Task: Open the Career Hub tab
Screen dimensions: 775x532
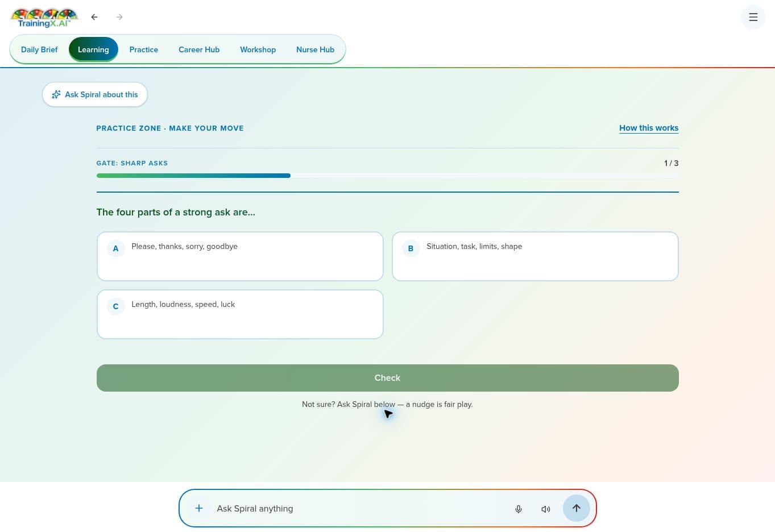Action: click(x=199, y=49)
